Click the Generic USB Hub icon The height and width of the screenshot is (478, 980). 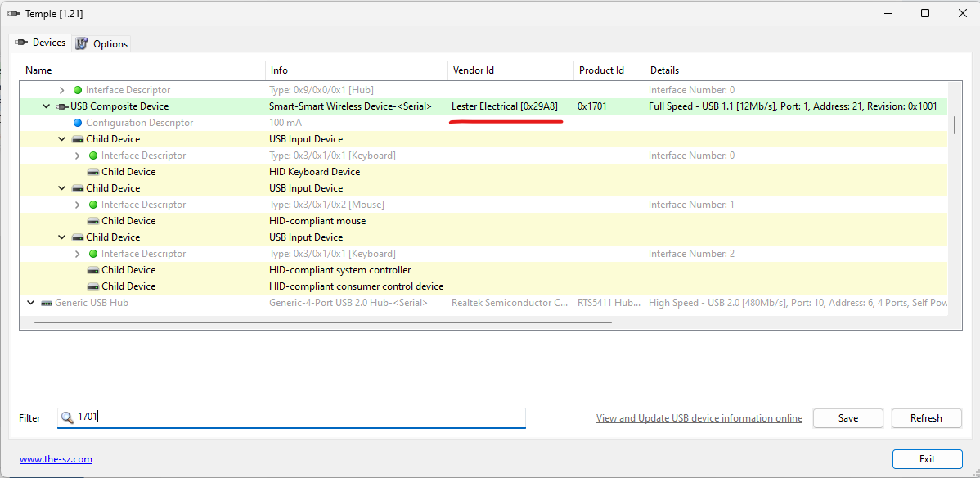pos(47,303)
